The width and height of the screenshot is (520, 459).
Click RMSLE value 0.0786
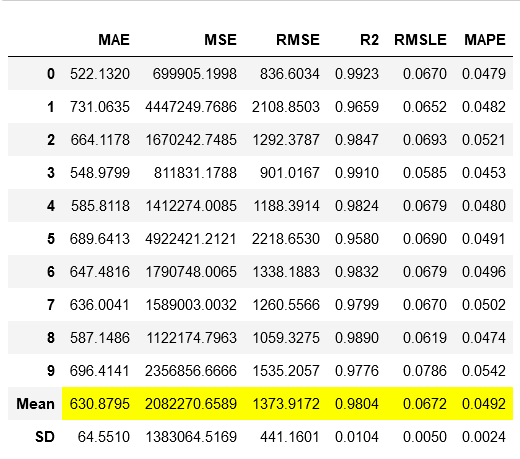(425, 371)
